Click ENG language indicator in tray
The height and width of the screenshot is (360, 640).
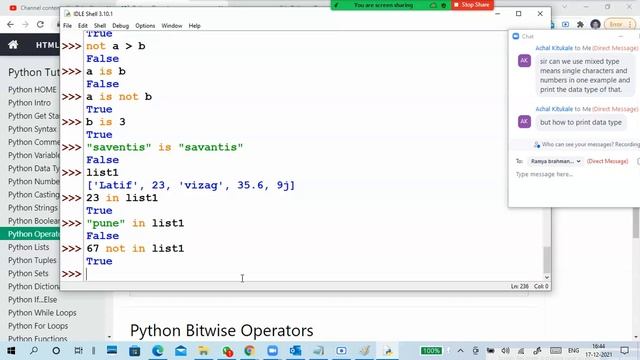point(573,351)
